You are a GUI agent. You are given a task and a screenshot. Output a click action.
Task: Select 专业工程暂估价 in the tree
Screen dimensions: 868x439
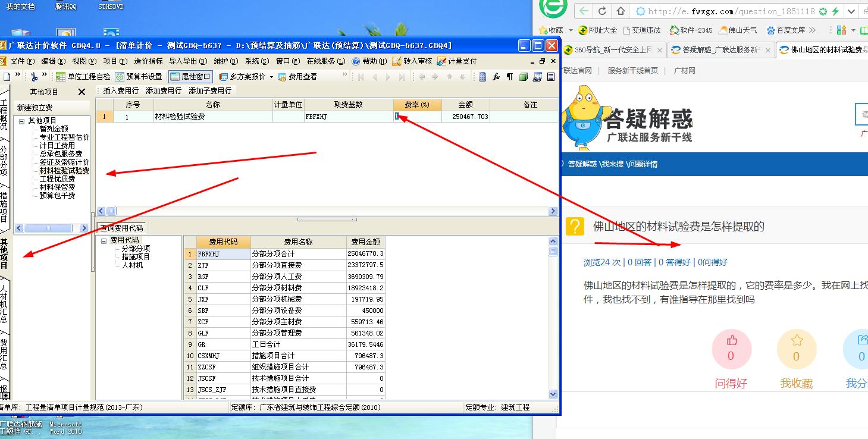(x=64, y=137)
